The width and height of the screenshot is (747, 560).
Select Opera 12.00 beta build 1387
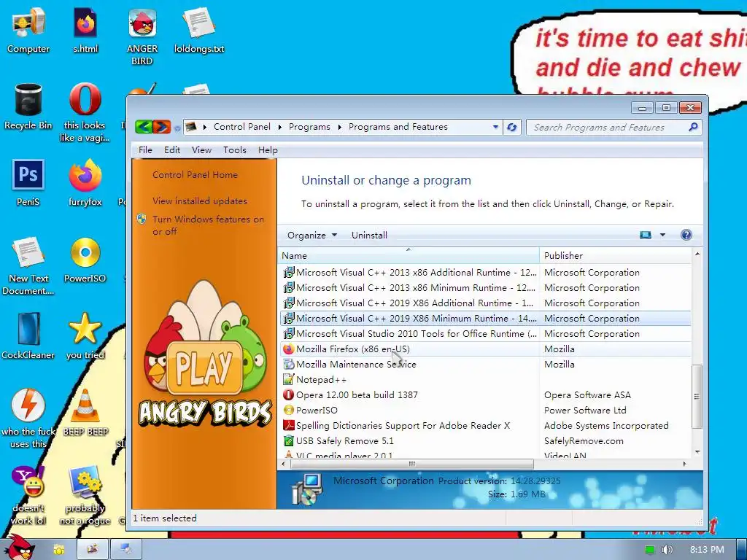485,394
